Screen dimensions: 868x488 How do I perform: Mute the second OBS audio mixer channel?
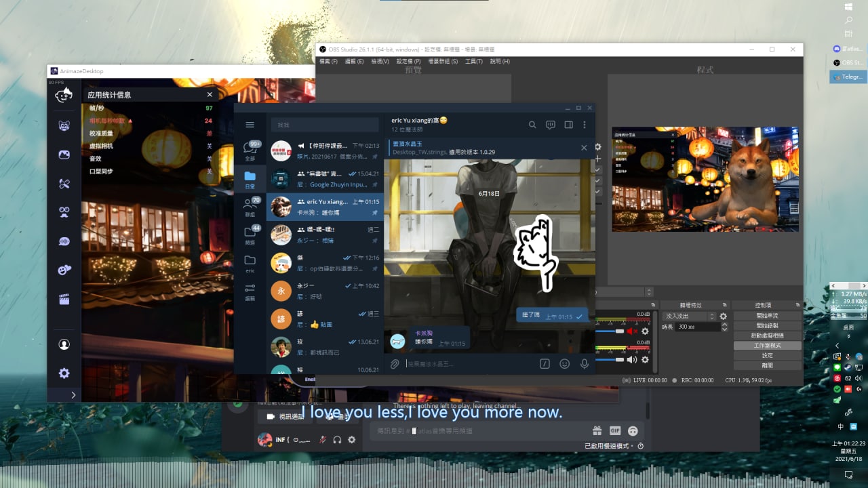tap(631, 360)
